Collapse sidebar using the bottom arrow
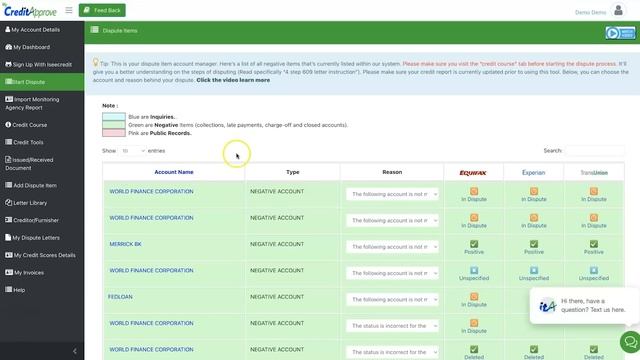This screenshot has width=640, height=360. [74, 351]
